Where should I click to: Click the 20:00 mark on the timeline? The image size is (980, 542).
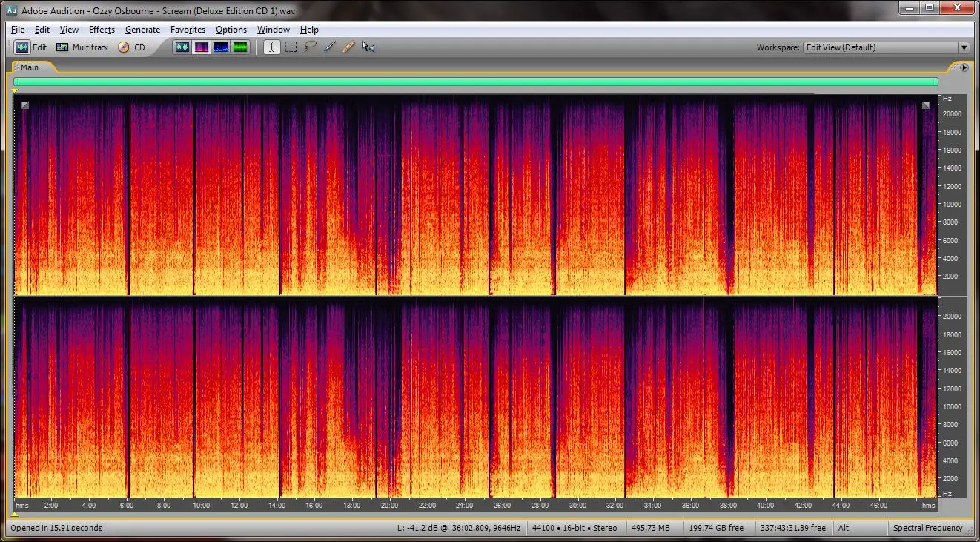388,506
